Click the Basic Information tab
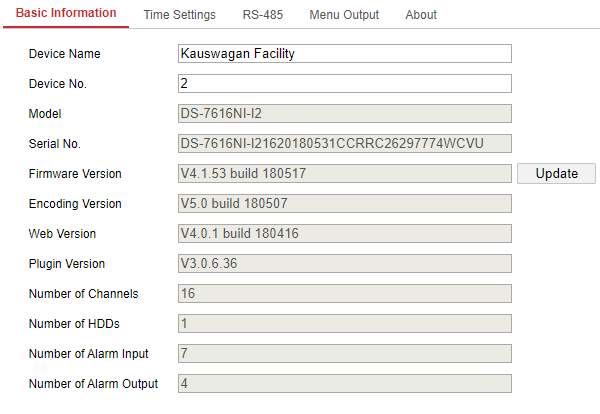The image size is (600, 414). [x=66, y=14]
